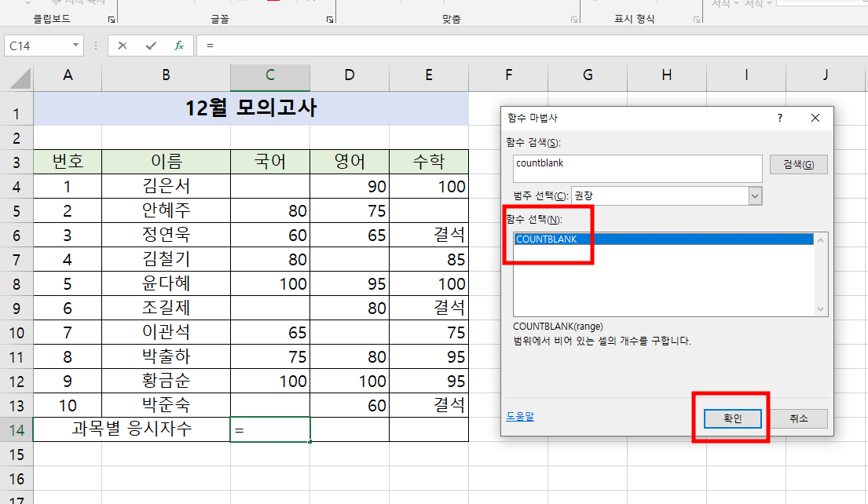868x504 pixels.
Task: Select the cell with name 윤다혜
Action: (166, 284)
